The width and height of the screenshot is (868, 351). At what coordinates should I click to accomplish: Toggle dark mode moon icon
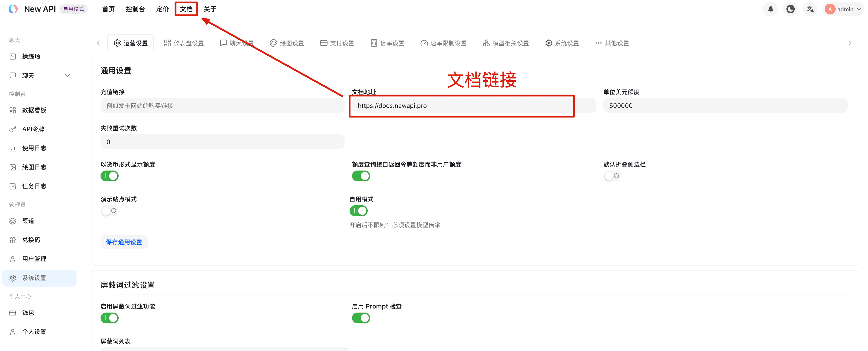coord(790,9)
